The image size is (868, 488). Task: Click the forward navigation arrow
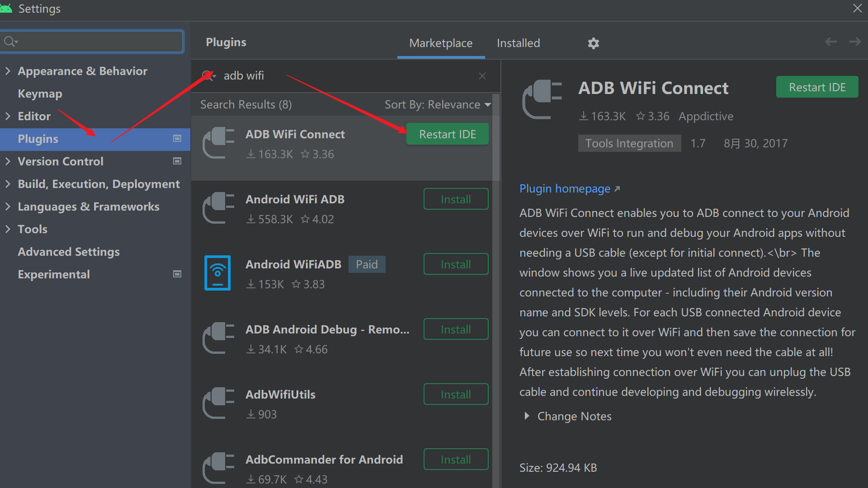pos(855,42)
